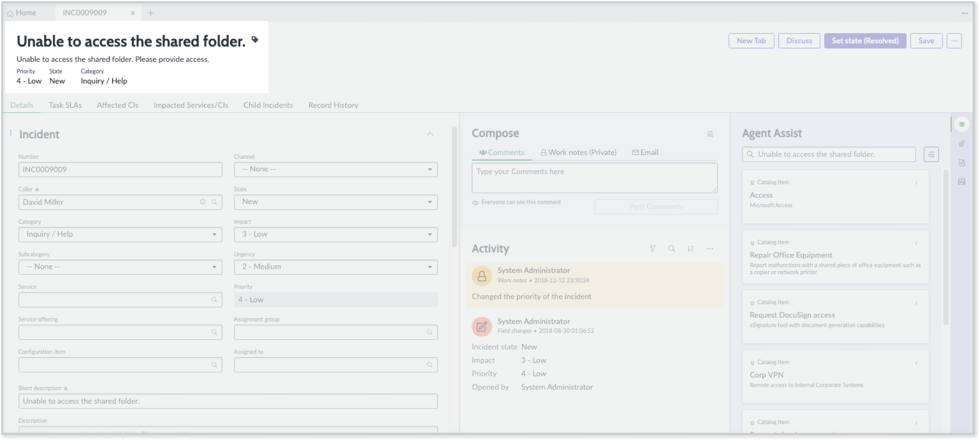980x440 pixels.
Task: Set incident state to Resolved
Action: (865, 40)
